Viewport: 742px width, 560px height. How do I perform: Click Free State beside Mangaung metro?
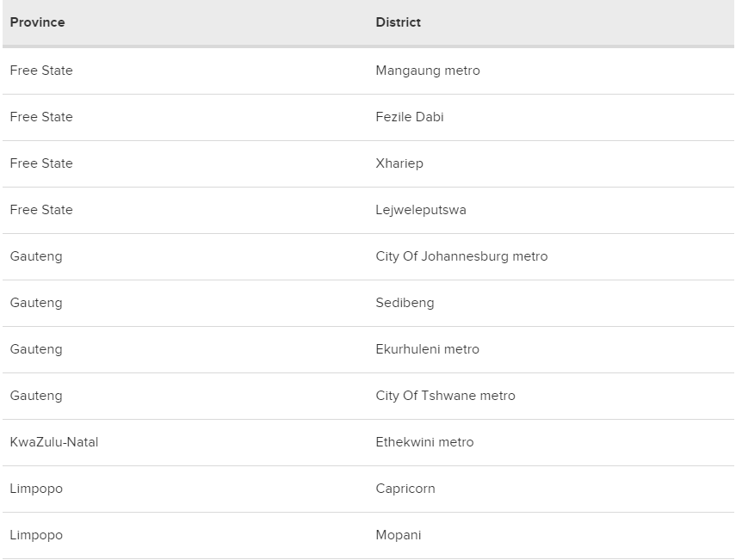click(41, 71)
